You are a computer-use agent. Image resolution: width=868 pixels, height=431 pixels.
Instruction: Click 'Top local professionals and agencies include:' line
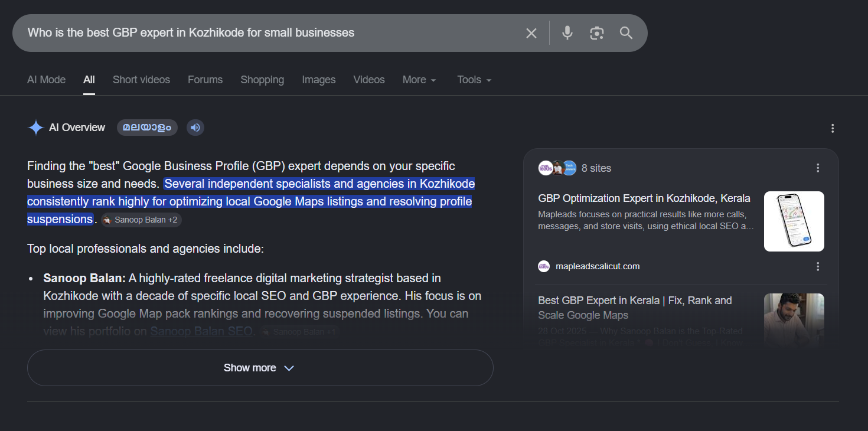point(145,249)
